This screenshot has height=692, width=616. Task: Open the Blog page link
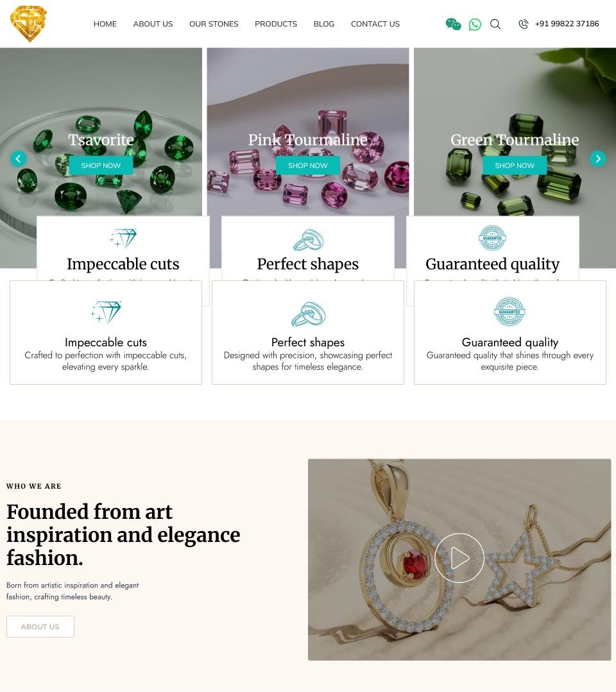[324, 24]
